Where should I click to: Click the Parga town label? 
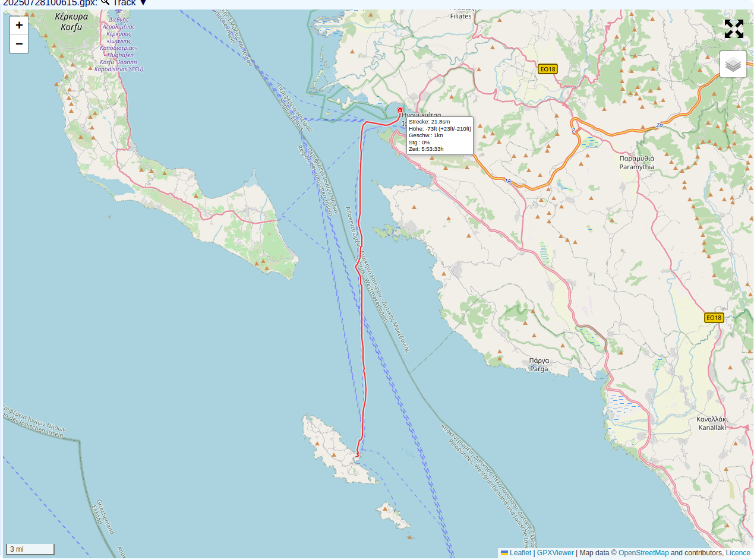coord(539,365)
